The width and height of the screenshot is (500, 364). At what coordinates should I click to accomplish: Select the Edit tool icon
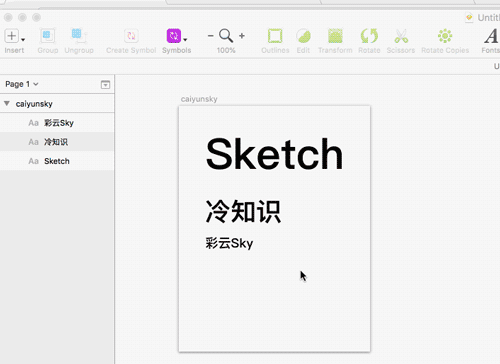[x=303, y=36]
